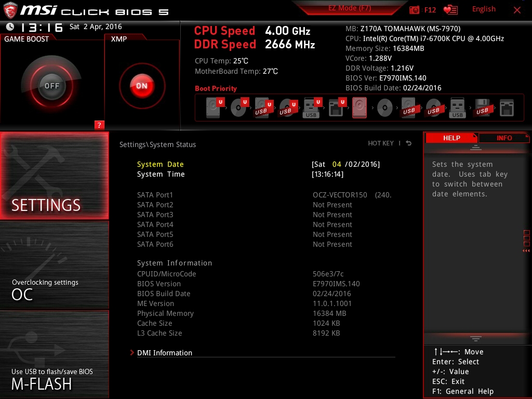Select the System Time value field
Viewport: 532px width, 399px height.
[327, 174]
